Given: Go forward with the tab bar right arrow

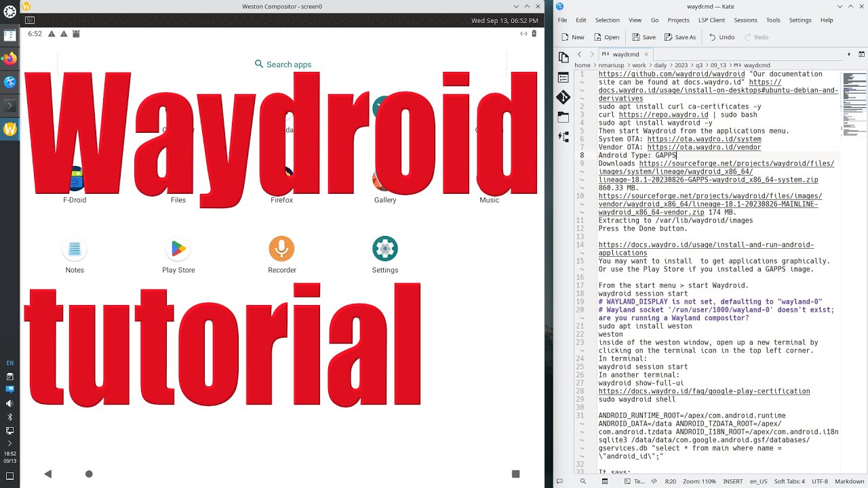Looking at the screenshot, I should pos(591,54).
